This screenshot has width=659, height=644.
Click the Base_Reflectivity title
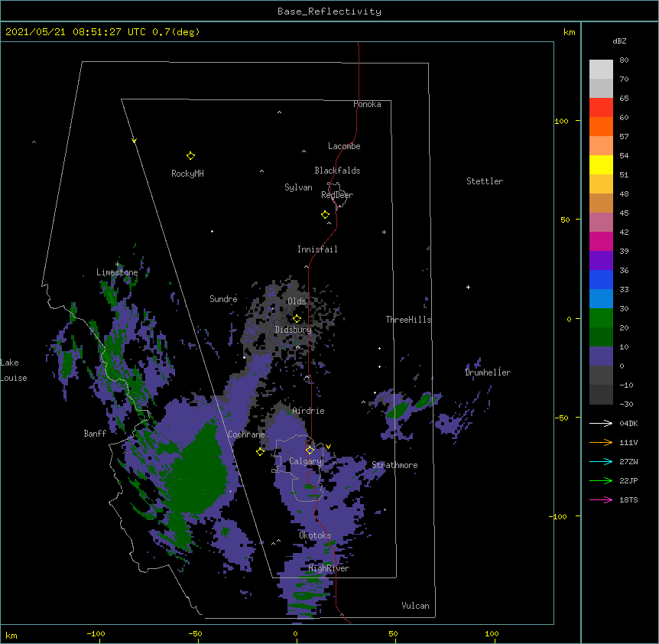pos(329,11)
